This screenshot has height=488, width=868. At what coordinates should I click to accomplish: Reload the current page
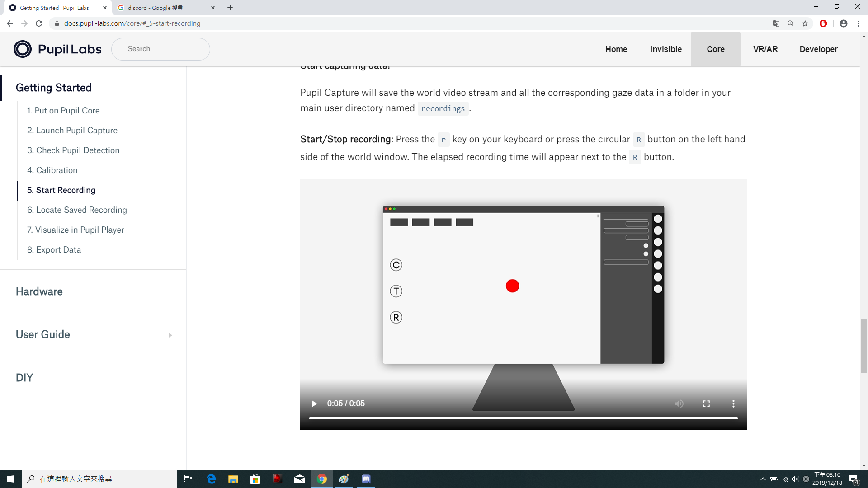coord(39,23)
